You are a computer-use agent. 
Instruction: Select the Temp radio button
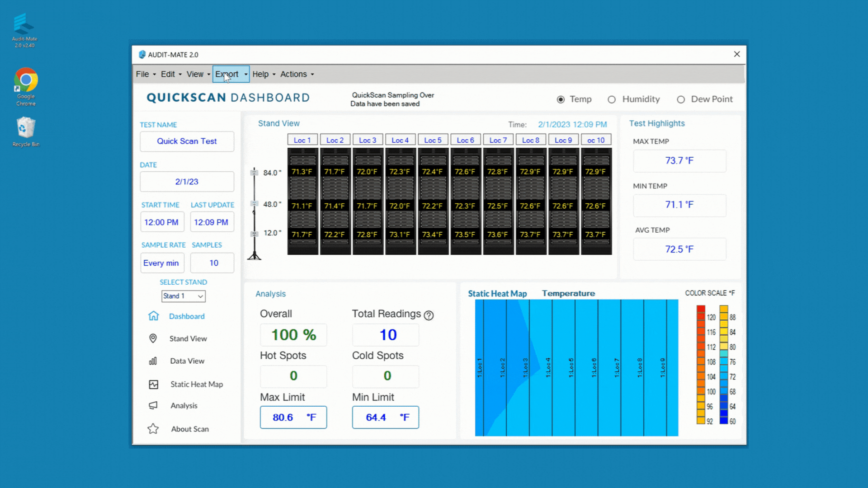point(561,99)
